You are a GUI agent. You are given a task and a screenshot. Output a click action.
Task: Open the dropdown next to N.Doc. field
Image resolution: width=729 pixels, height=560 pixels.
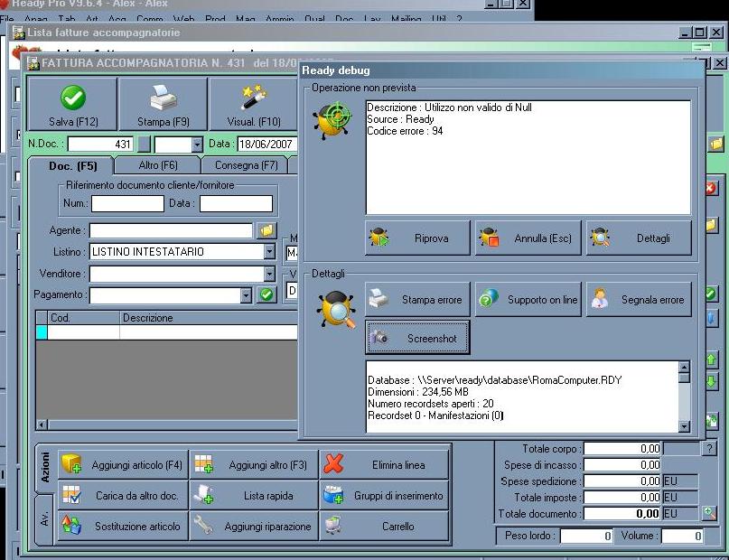(197, 145)
